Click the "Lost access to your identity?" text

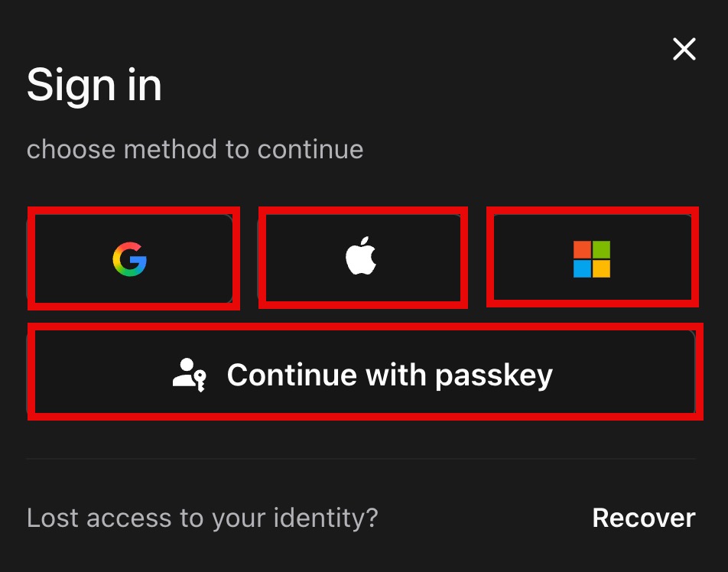click(203, 518)
